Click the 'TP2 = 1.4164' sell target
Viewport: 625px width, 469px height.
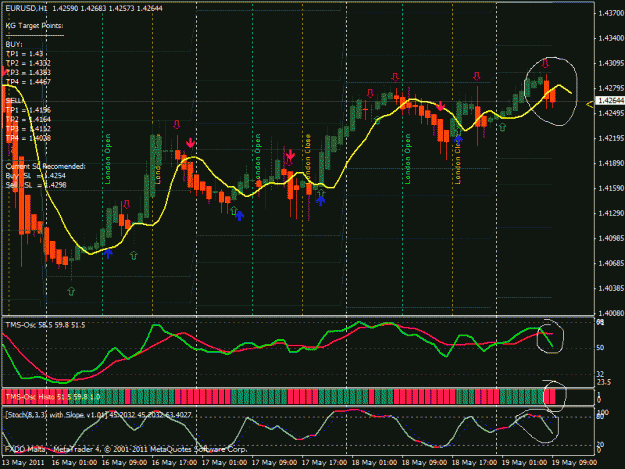pos(28,120)
